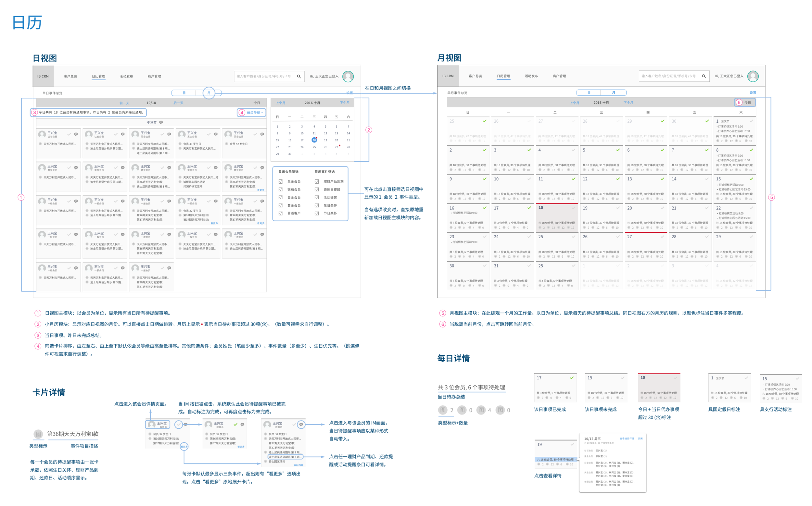Viewport: 812px width, 506px height.
Task: Click green checkmark on month view day 17
Action: pos(529,208)
